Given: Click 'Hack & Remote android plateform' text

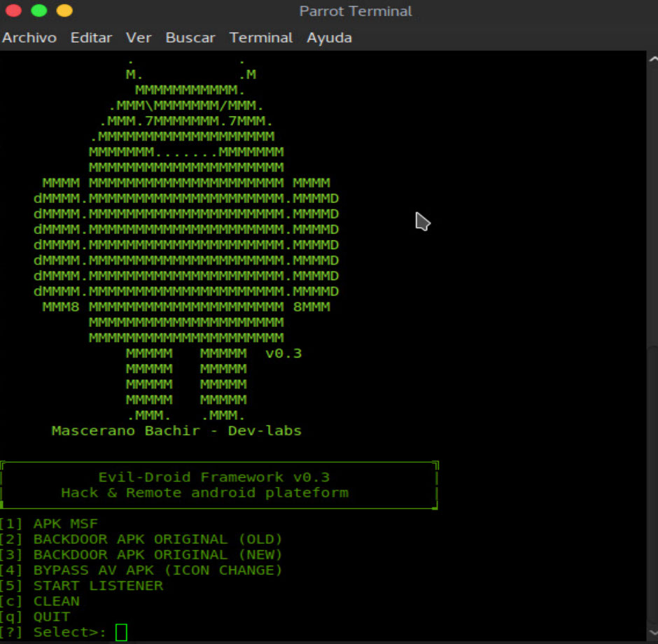Looking at the screenshot, I should pos(205,493).
